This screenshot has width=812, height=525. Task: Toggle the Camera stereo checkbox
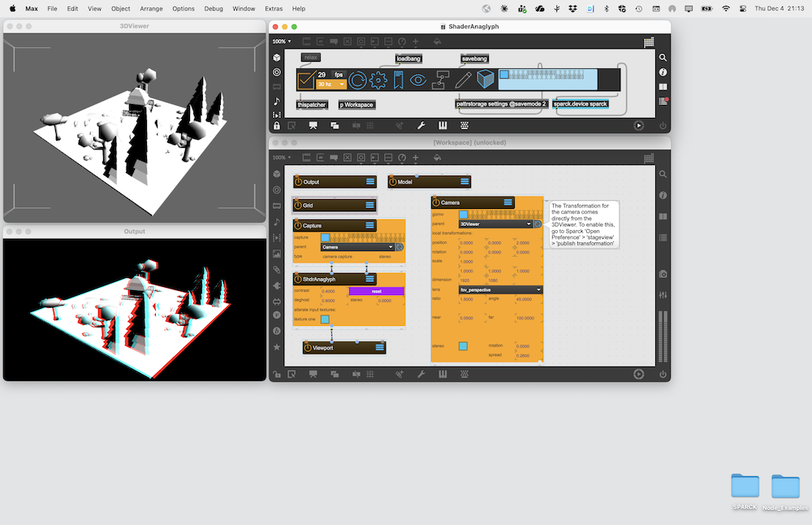[463, 346]
